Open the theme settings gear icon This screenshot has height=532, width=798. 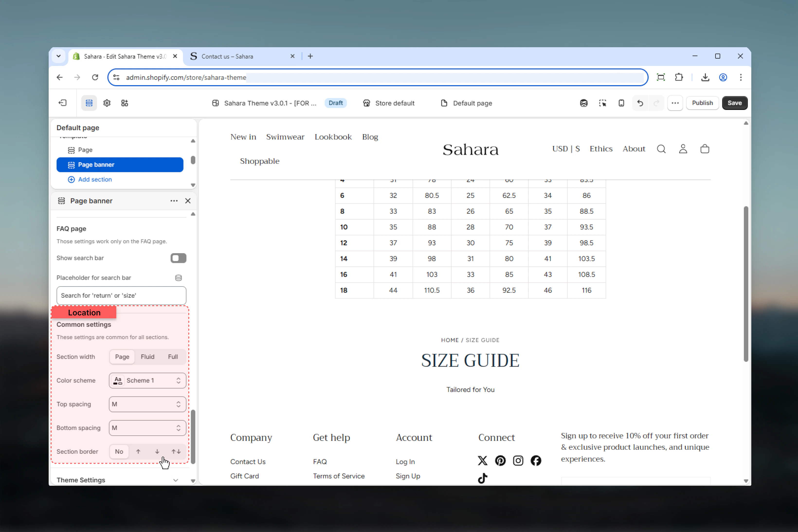tap(107, 103)
